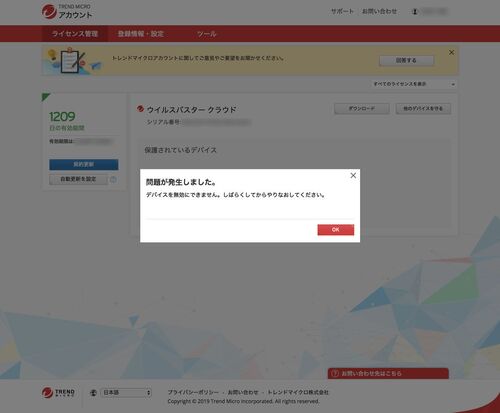The width and height of the screenshot is (500, 413).
Task: Click the 自動更新を設定 button
Action: tap(78, 179)
